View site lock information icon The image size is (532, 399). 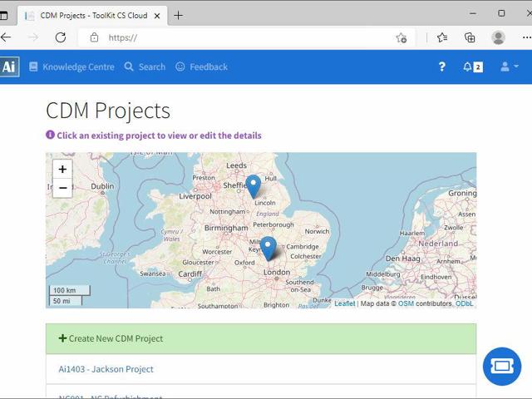tap(94, 37)
